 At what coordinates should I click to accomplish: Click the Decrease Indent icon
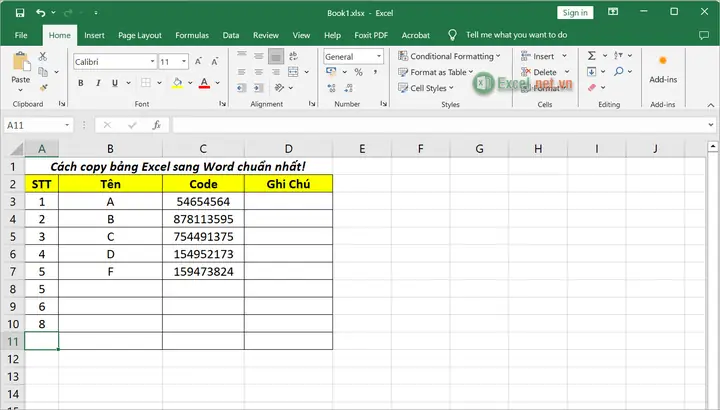click(242, 88)
